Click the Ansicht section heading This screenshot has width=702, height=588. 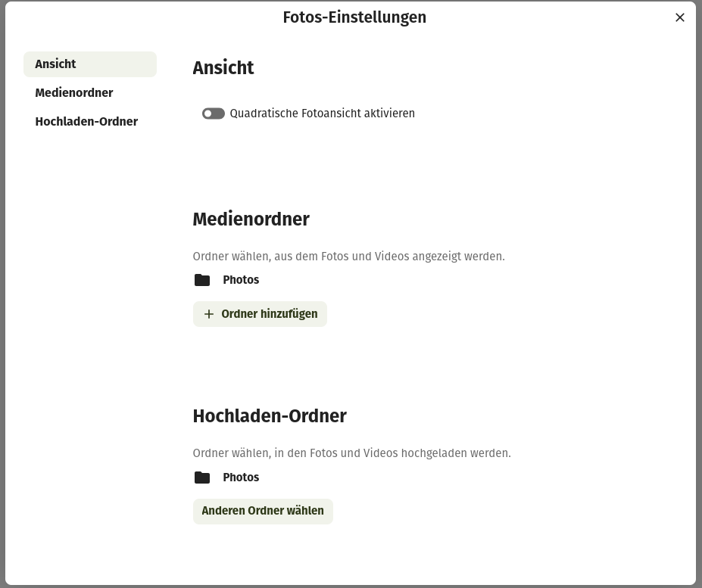[x=223, y=68]
